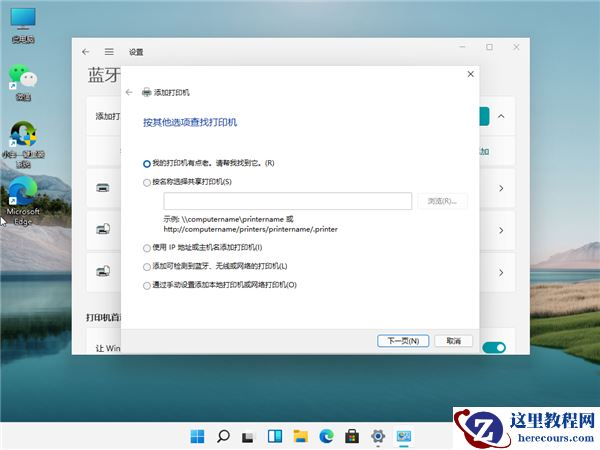This screenshot has width=600, height=450.
Task: Click the Next (N) button
Action: [403, 341]
